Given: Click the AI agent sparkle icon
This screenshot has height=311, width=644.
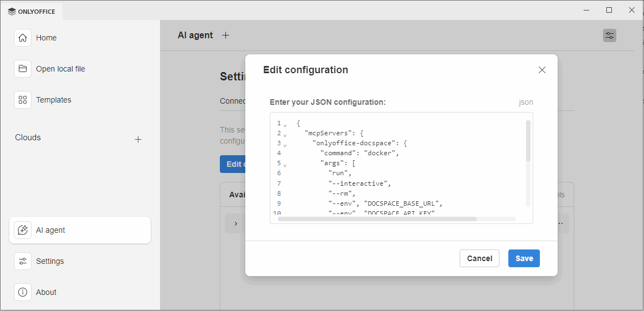Looking at the screenshot, I should [23, 230].
